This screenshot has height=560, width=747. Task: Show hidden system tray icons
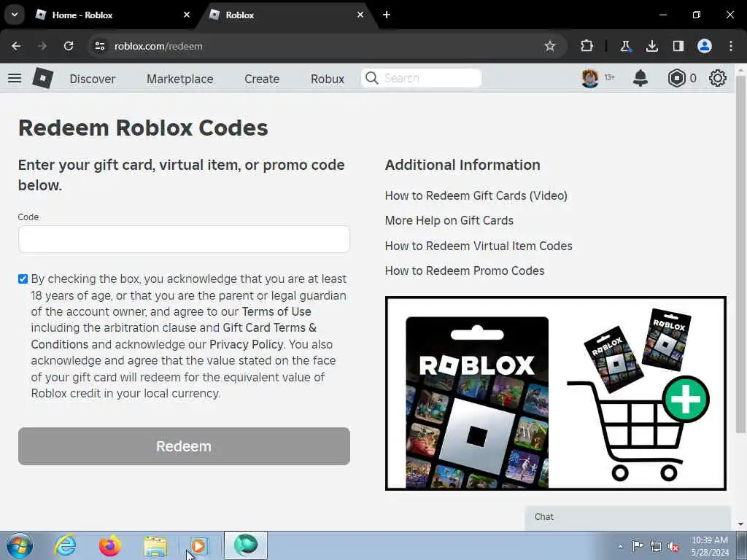(620, 546)
